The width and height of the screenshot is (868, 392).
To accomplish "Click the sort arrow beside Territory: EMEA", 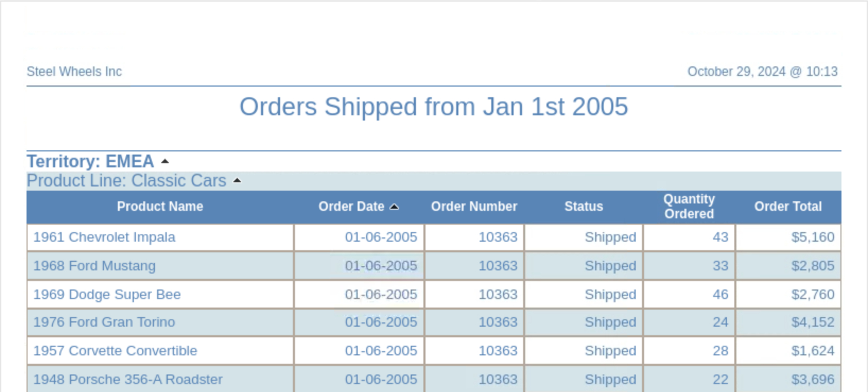I will click(x=165, y=161).
